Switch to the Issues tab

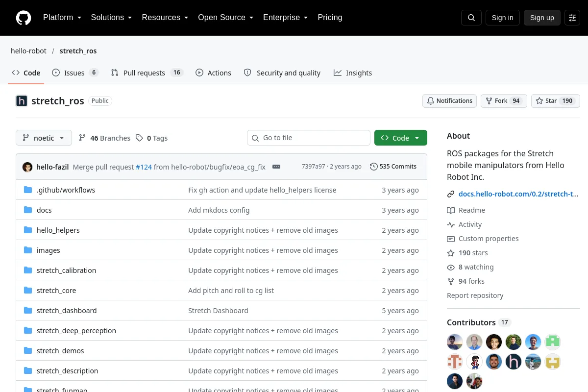click(x=75, y=73)
